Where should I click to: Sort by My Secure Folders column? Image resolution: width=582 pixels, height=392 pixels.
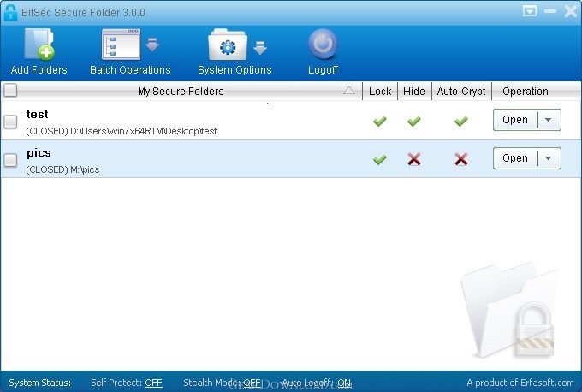181,91
